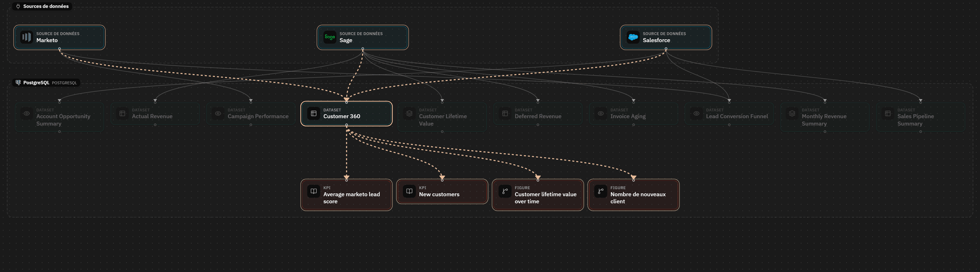
Task: Click the eye icon on Campaign Performance
Action: (218, 113)
